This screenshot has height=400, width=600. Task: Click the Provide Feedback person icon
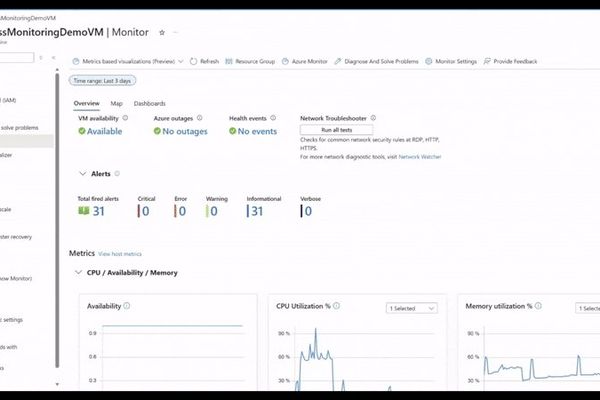(x=487, y=61)
